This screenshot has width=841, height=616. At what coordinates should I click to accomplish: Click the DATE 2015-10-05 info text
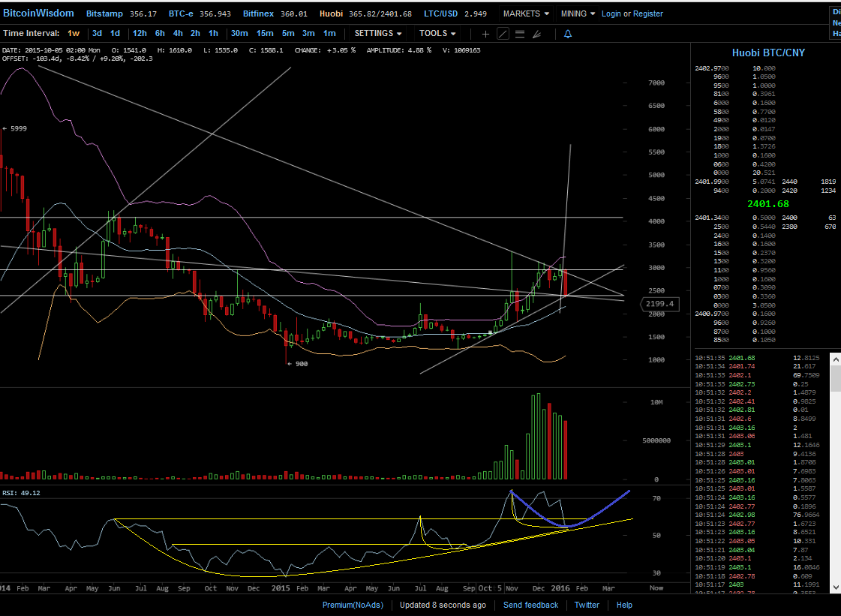pyautogui.click(x=51, y=50)
